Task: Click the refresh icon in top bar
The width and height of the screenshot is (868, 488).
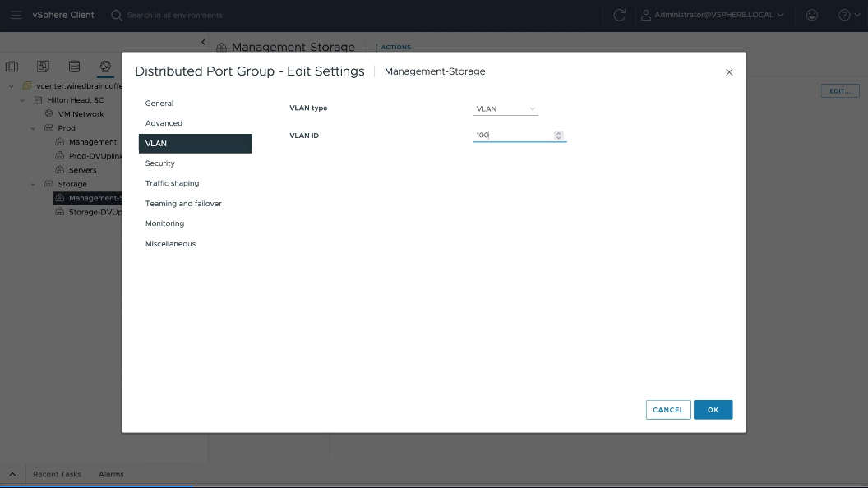Action: 620,15
